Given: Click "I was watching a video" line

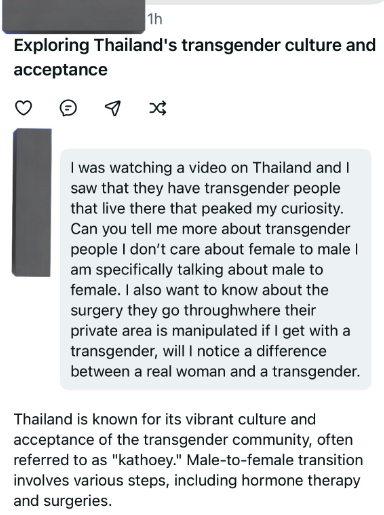Looking at the screenshot, I should point(210,168).
